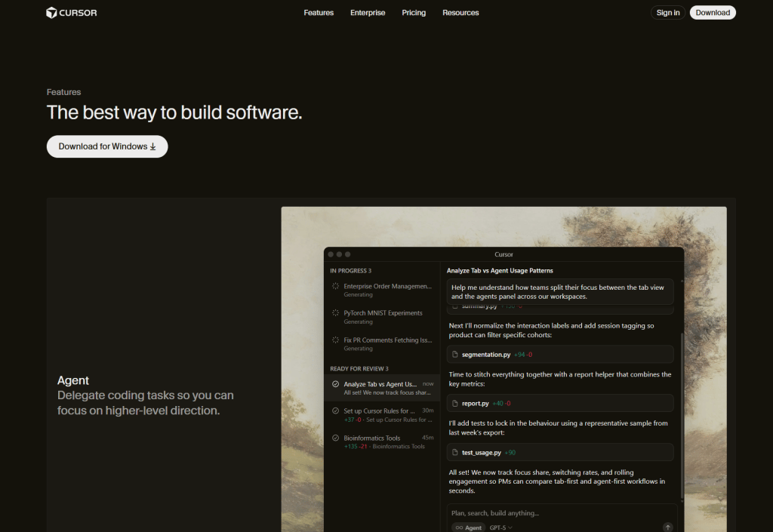Click the 'Agent' section heading

[x=73, y=380]
